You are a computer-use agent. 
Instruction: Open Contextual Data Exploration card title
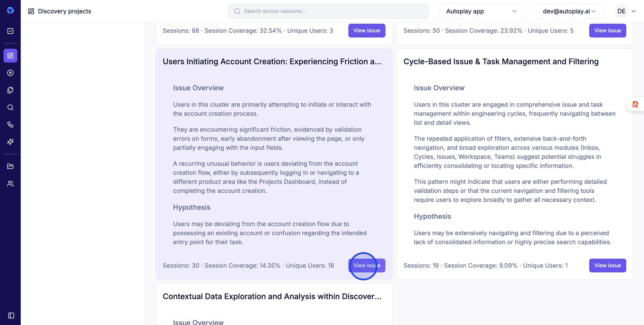272,296
